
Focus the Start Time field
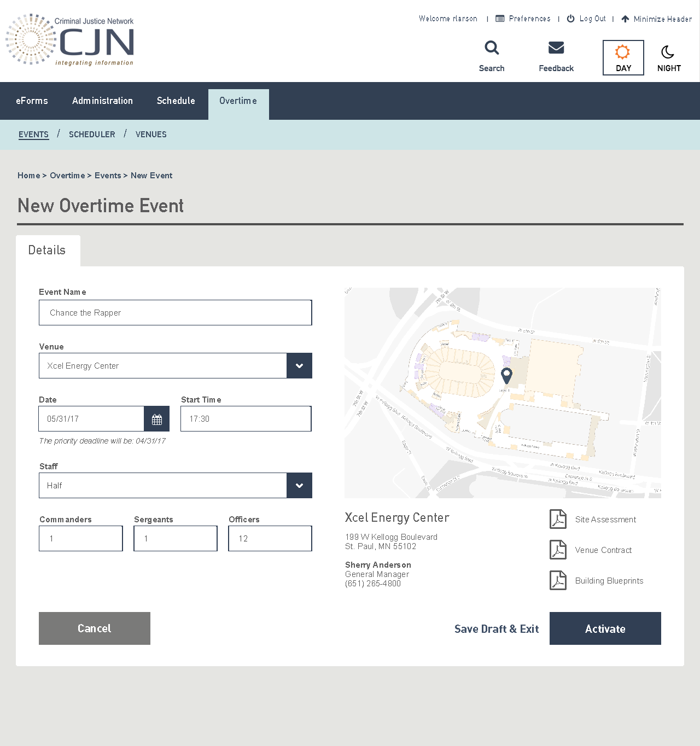click(x=246, y=419)
